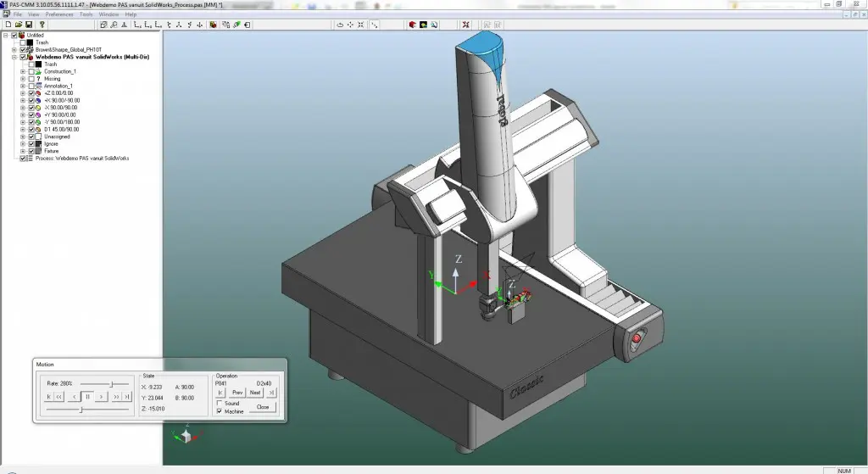Screen dimensions: 868x474
Task: Expand the Ignore node
Action: coord(23,143)
